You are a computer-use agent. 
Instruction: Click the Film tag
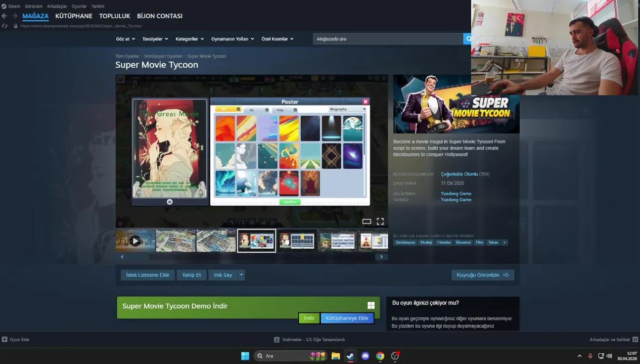pos(479,243)
